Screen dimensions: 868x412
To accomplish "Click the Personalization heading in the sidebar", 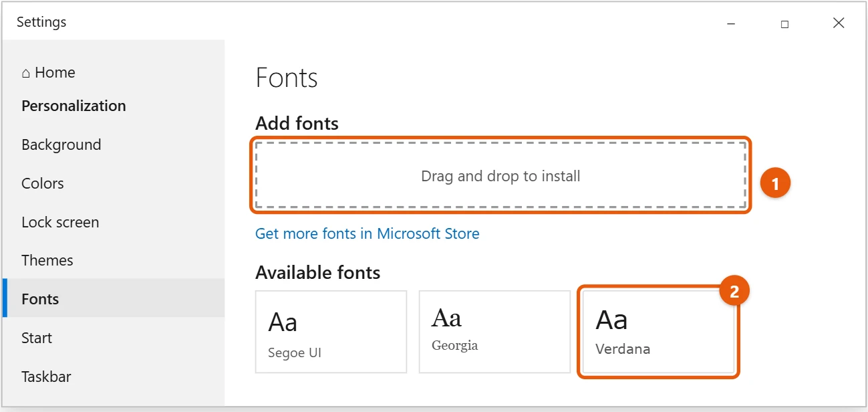I will (74, 106).
